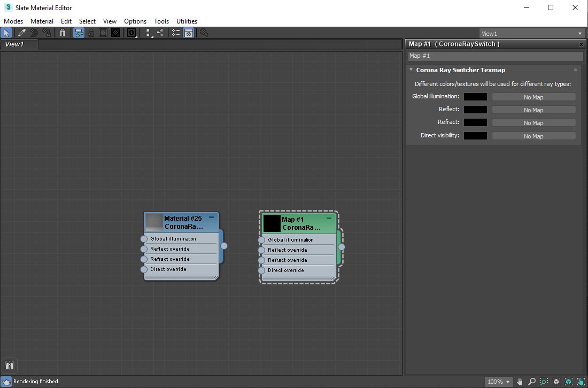Click the Map #1 name field
This screenshot has width=588, height=388.
(496, 56)
